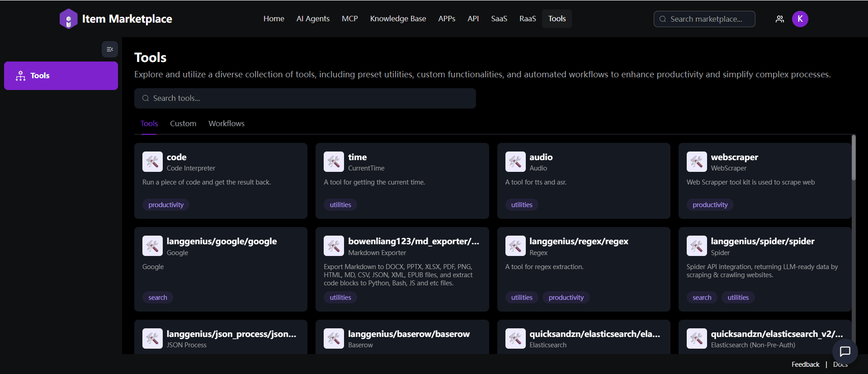Open the langgenius/regex/regex card title
The width and height of the screenshot is (868, 374).
click(579, 241)
